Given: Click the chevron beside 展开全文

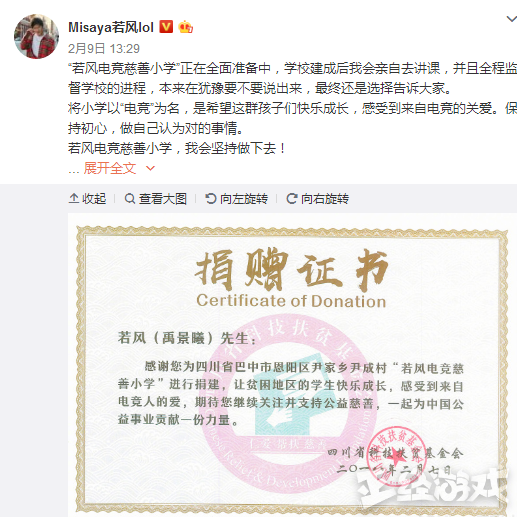Looking at the screenshot, I should point(150,168).
